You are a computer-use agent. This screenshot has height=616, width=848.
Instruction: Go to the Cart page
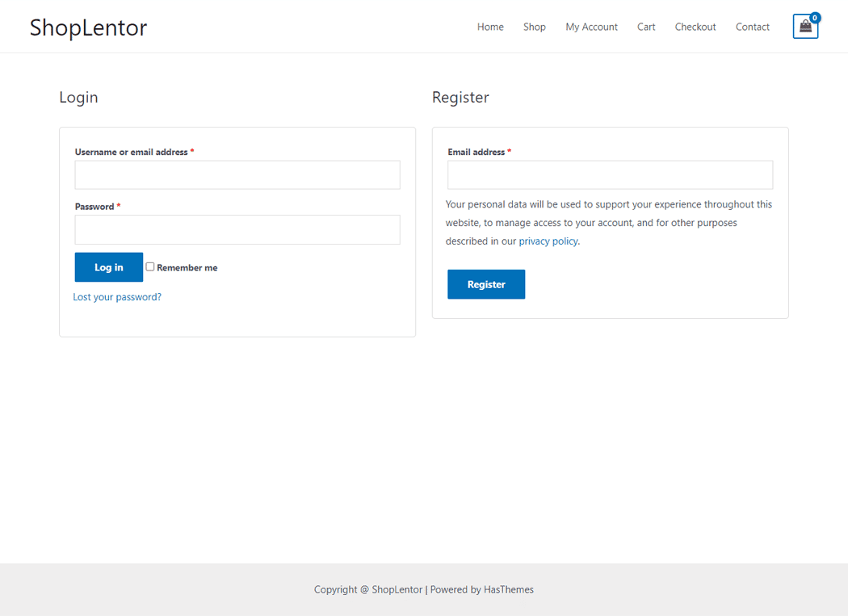click(x=646, y=27)
